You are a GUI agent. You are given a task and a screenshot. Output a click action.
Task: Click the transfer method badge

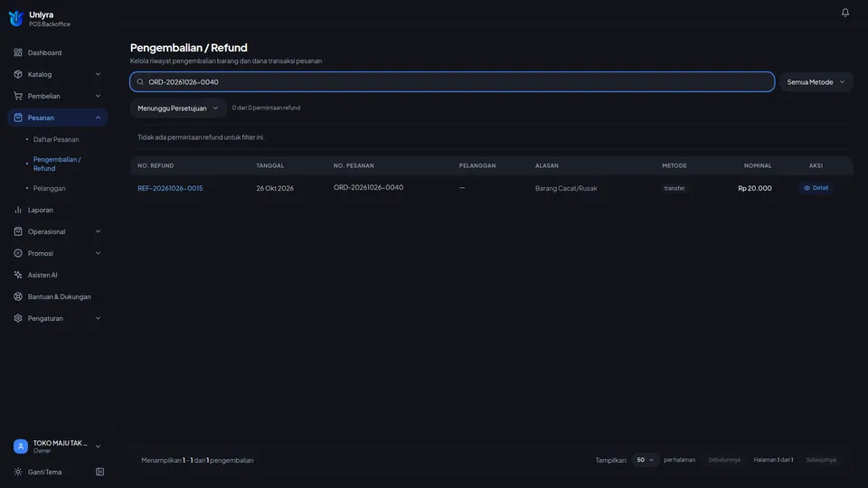tap(675, 188)
